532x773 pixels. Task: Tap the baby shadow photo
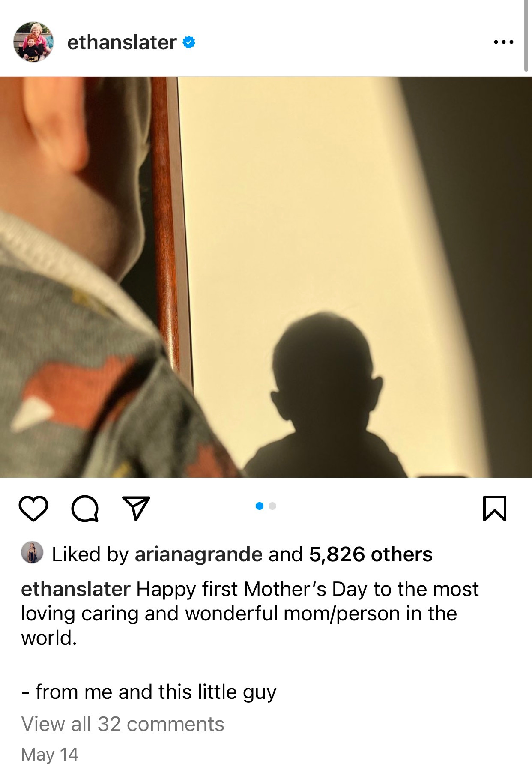pyautogui.click(x=266, y=277)
